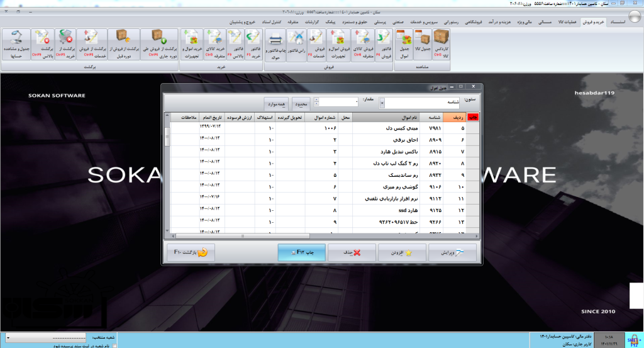Click the horizontal scrollbar thumb in table

tap(243, 236)
